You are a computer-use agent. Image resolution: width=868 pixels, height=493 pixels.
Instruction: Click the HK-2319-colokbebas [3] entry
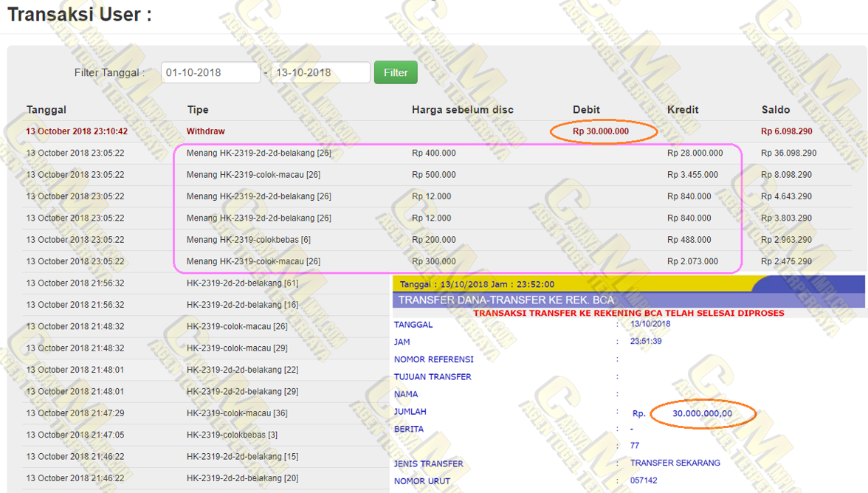[x=232, y=435]
